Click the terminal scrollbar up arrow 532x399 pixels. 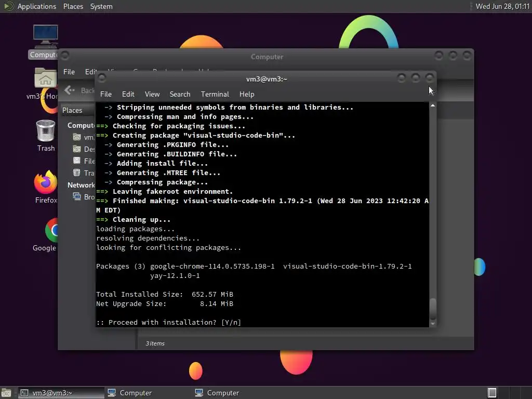(x=433, y=105)
